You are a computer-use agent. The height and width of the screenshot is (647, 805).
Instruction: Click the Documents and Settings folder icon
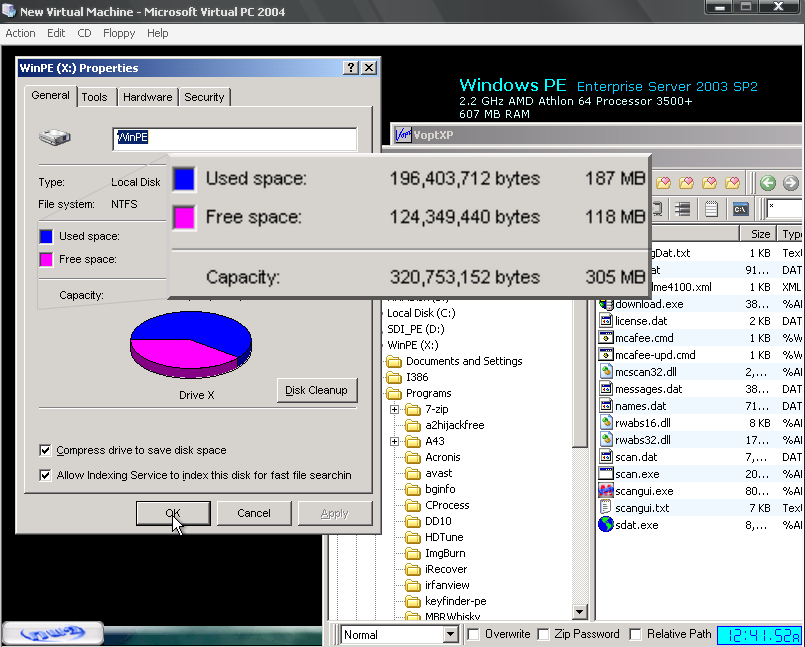tap(394, 361)
